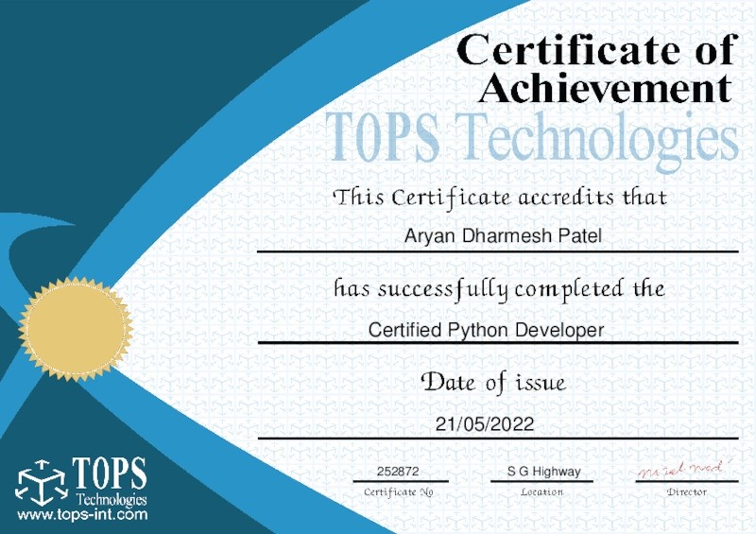This screenshot has width=756, height=534.
Task: Click the Certificate No label
Action: [399, 491]
